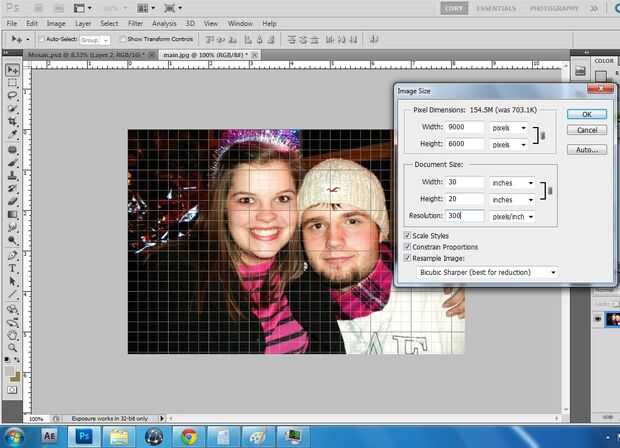Uncheck the Constrain Proportions option

click(406, 247)
